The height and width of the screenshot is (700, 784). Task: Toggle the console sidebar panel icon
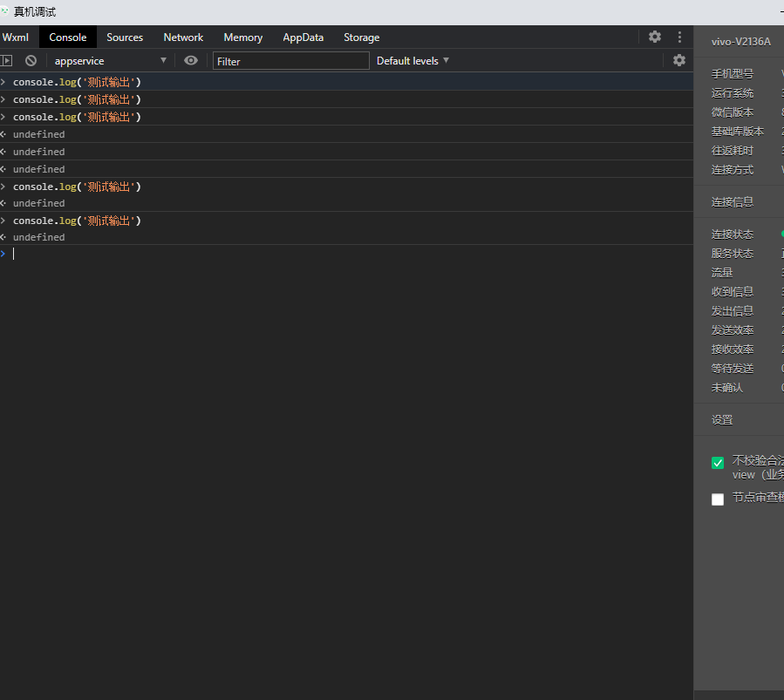pos(6,60)
